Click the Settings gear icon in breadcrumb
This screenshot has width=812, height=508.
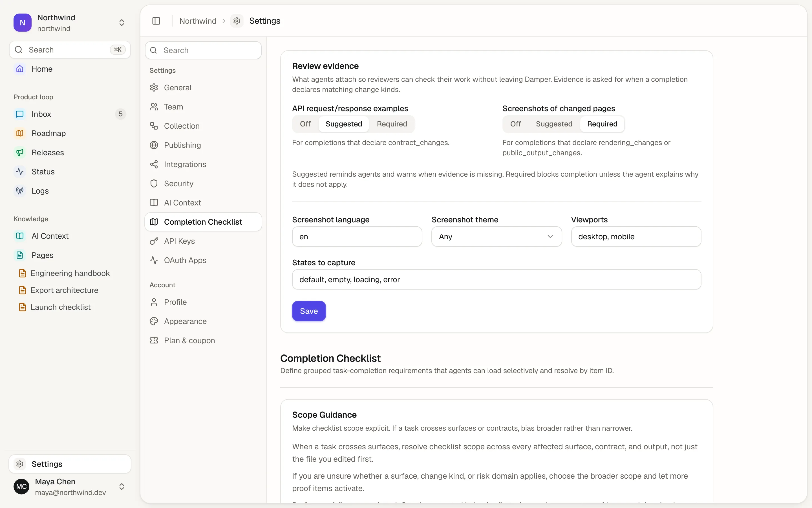(237, 21)
